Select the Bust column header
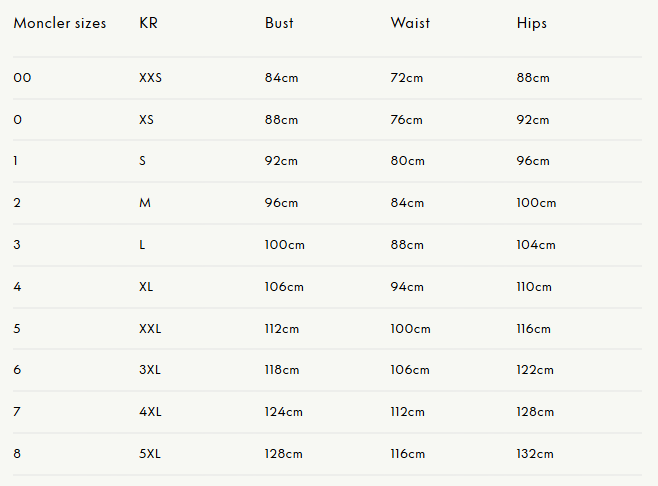The image size is (658, 486). click(x=279, y=23)
